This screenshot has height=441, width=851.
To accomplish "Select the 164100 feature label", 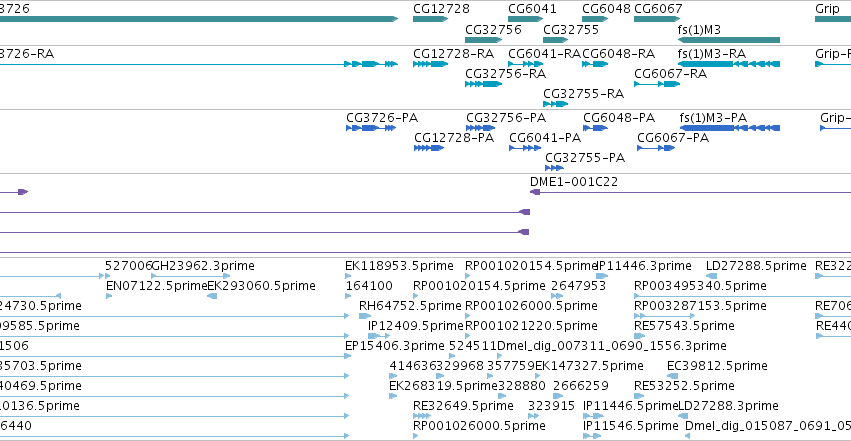I will (x=369, y=286).
